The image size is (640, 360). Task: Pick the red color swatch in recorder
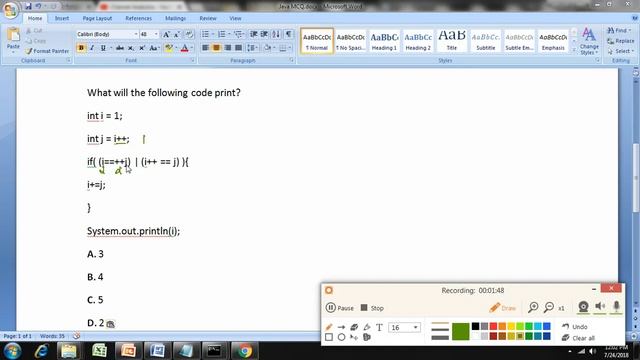point(493,326)
